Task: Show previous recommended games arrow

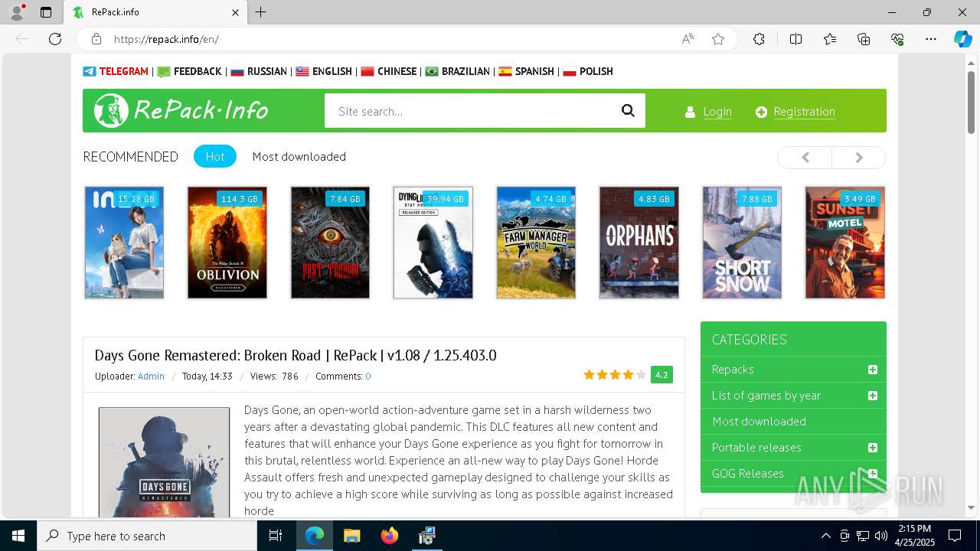Action: pyautogui.click(x=805, y=157)
